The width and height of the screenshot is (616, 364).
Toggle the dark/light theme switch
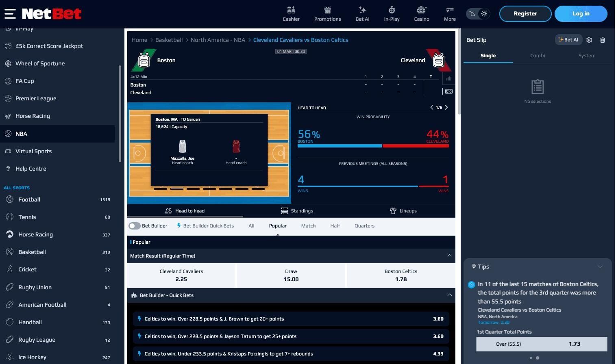(x=478, y=14)
